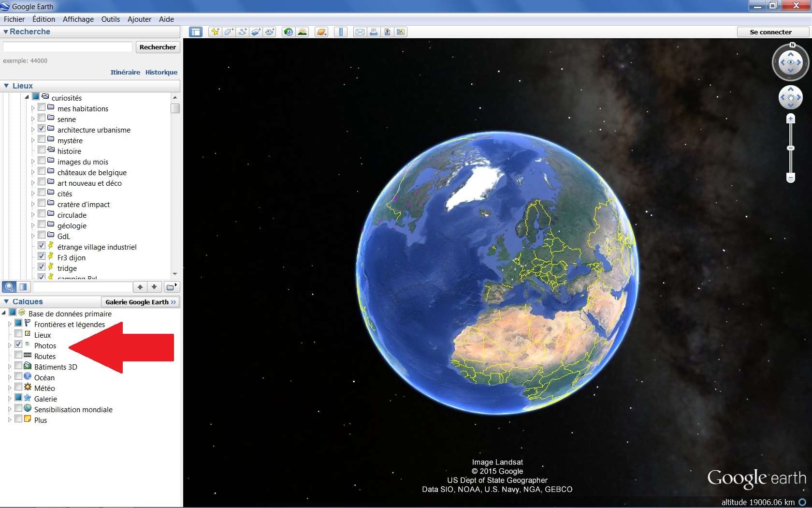
Task: Click the add folder icon in Lieux panel
Action: pos(172,287)
